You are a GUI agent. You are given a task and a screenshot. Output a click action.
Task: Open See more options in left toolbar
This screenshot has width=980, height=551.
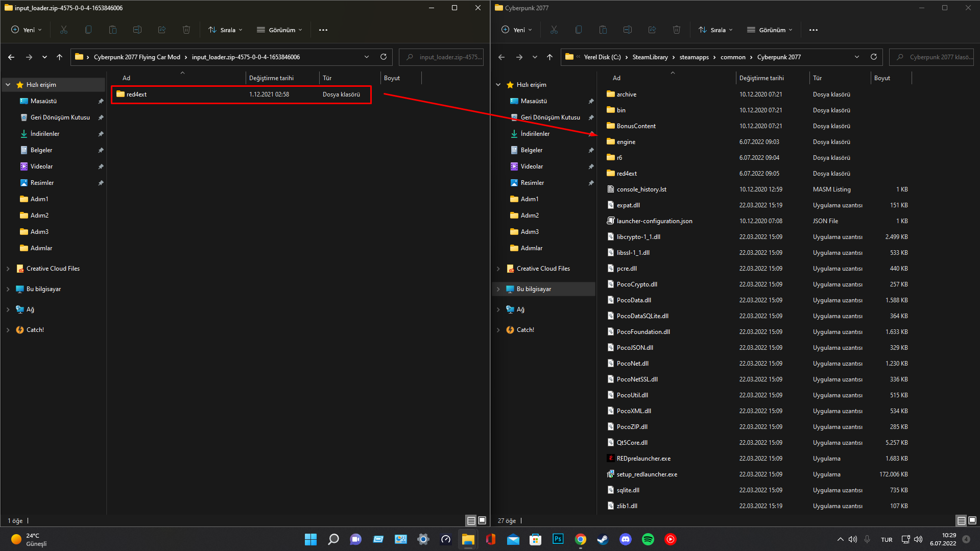point(323,30)
